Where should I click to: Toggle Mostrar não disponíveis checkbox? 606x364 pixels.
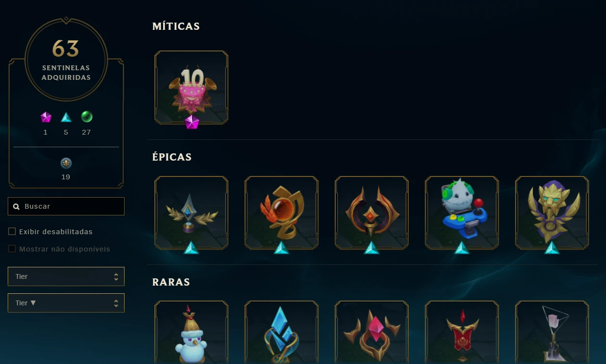click(x=12, y=249)
